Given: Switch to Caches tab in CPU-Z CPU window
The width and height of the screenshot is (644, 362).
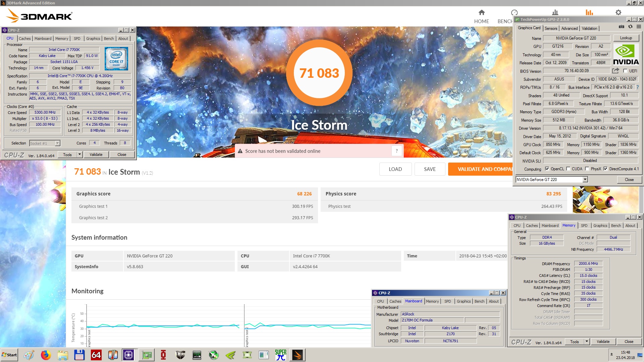Looking at the screenshot, I should (x=24, y=39).
